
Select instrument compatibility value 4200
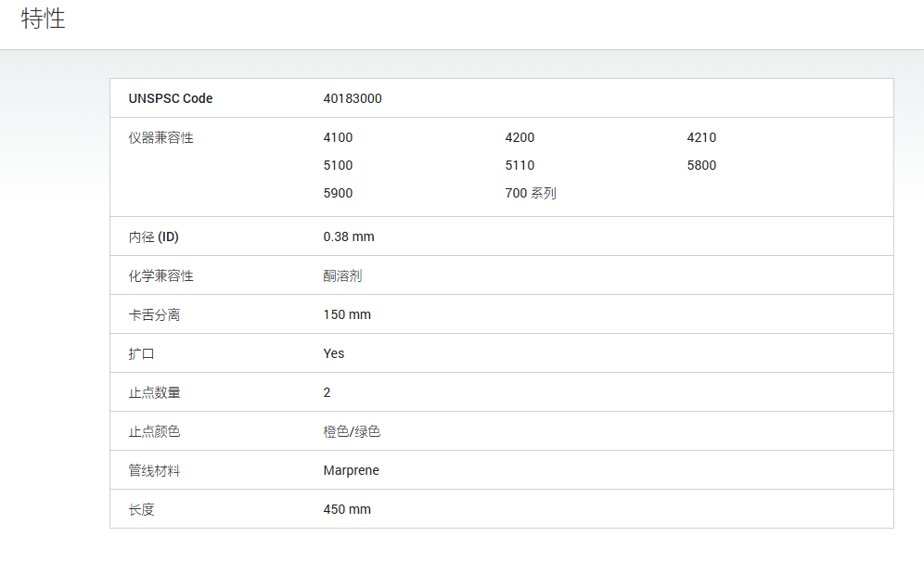520,137
